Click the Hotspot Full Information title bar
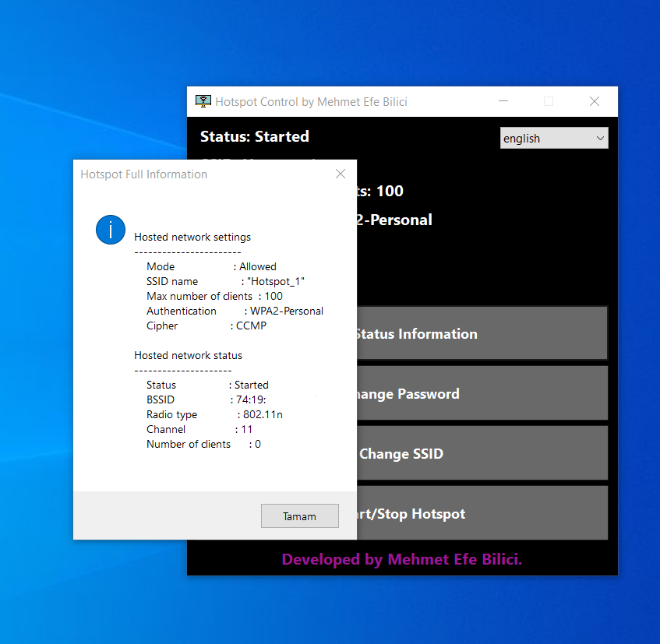The image size is (660, 644). (x=143, y=174)
